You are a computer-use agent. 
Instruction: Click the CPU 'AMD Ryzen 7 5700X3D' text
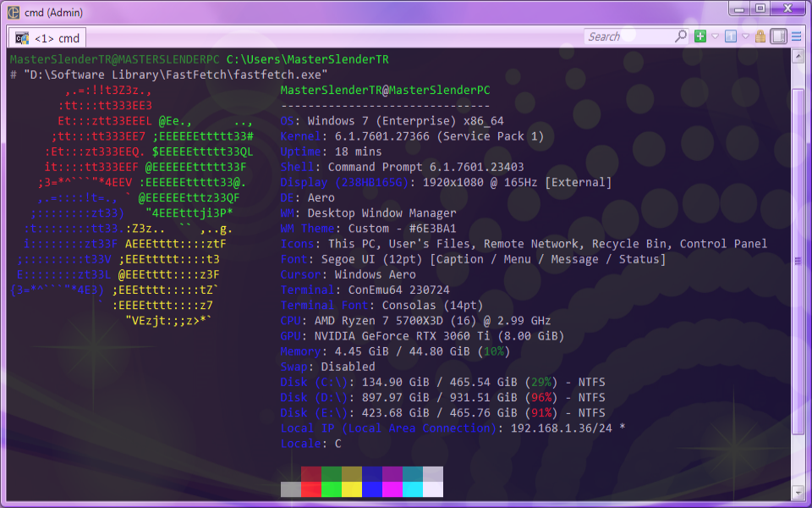[379, 320]
